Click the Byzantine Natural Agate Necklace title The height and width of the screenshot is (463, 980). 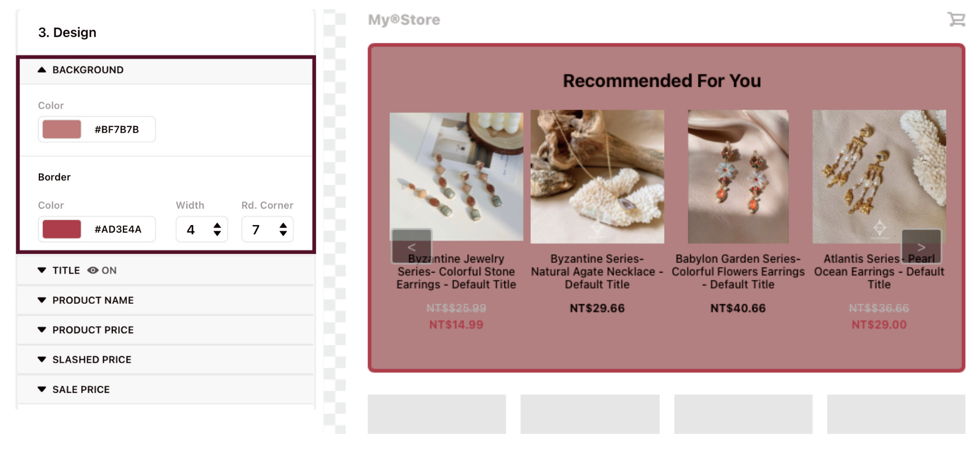click(x=597, y=272)
